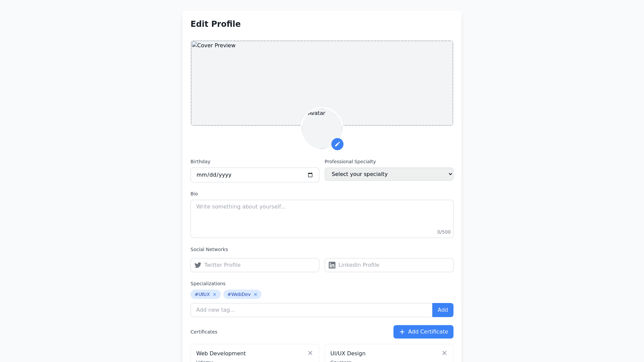This screenshot has width=644, height=362.
Task: Open the Professional Specialty dropdown
Action: point(389,174)
